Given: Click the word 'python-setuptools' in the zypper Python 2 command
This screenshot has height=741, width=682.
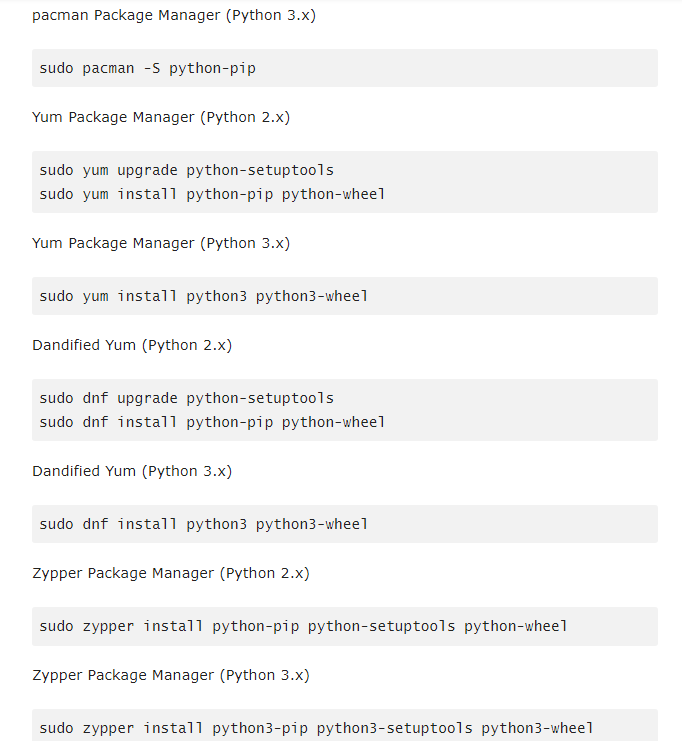Looking at the screenshot, I should [x=381, y=627].
